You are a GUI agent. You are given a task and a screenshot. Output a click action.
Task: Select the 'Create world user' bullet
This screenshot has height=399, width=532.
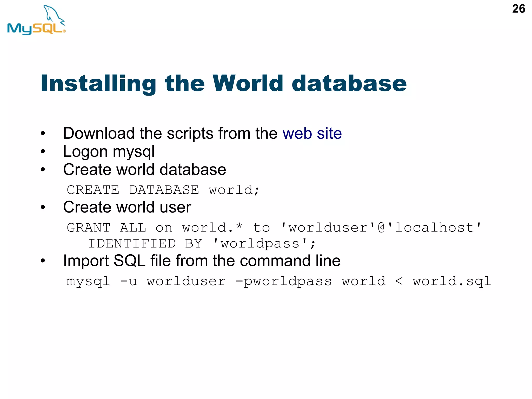tap(127, 207)
